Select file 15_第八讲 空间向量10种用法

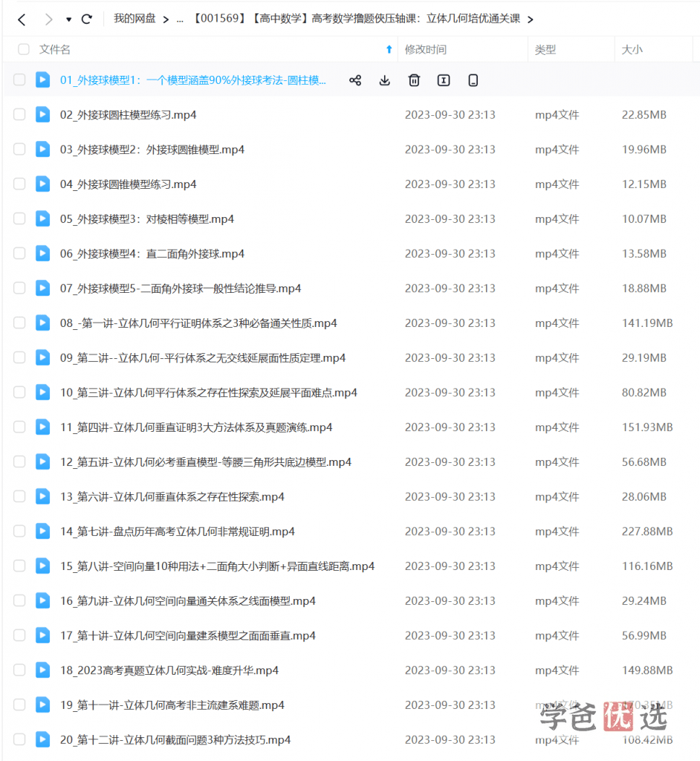218,566
